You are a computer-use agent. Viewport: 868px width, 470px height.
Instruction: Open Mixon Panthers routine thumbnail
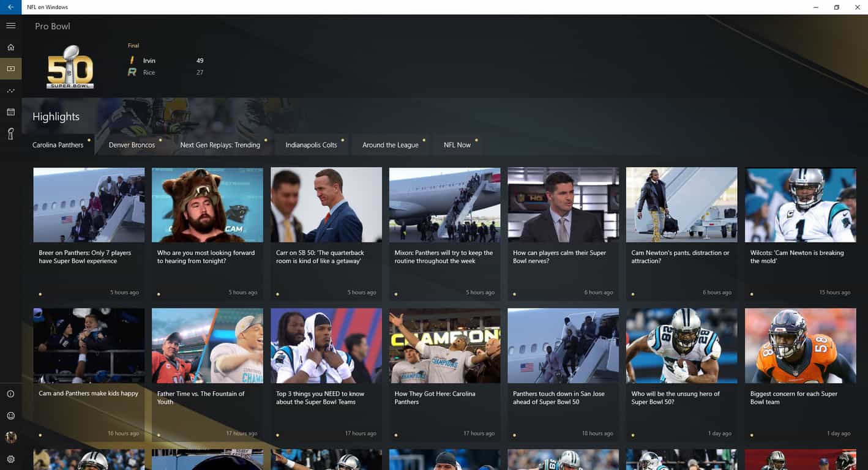click(x=445, y=205)
